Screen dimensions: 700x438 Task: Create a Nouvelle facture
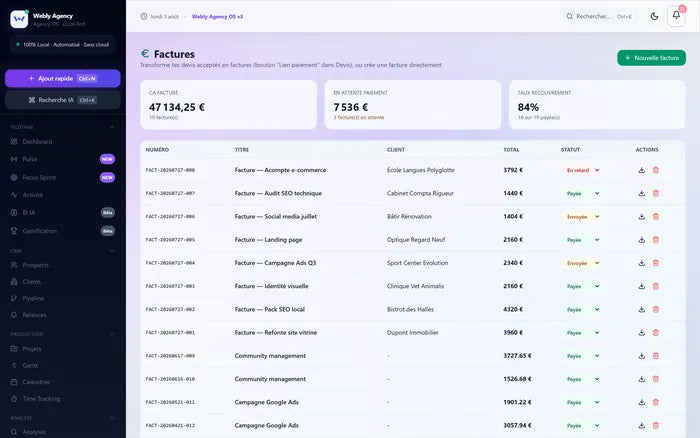(x=651, y=58)
